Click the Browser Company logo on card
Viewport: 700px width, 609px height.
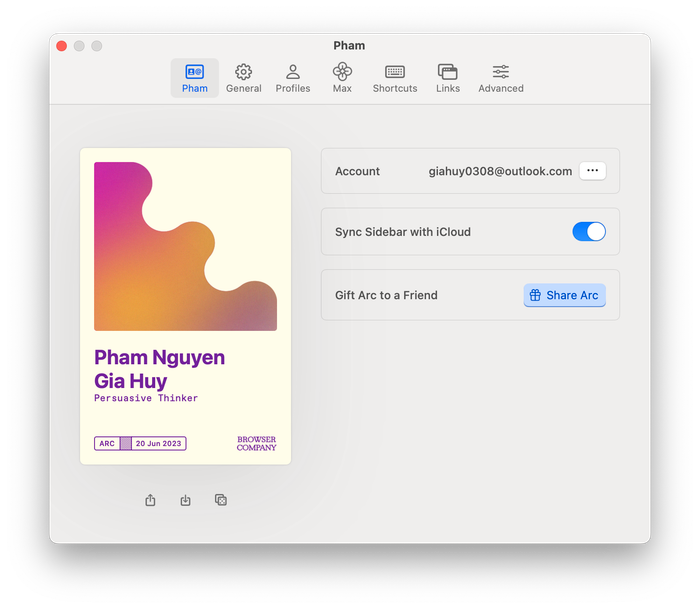[256, 443]
